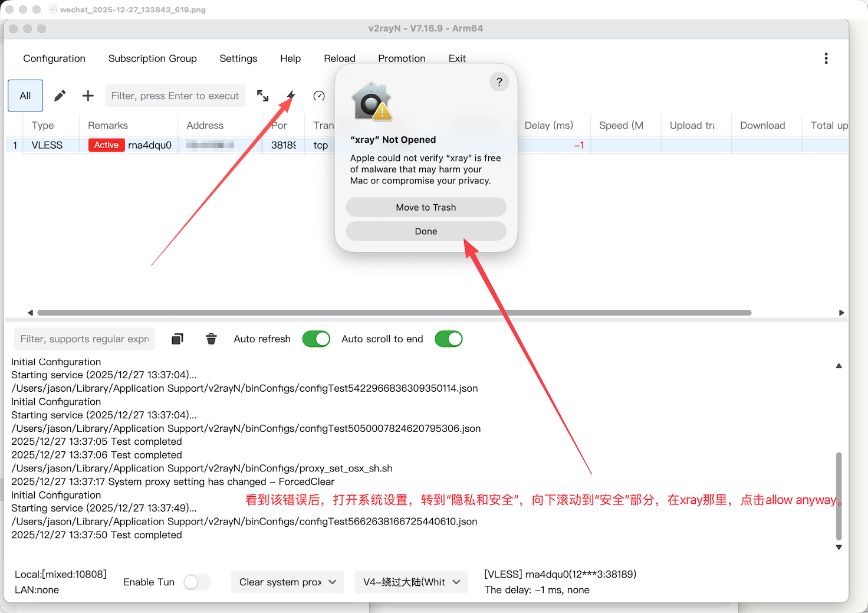Toggle the Auto scroll to end switch
This screenshot has width=868, height=613.
click(x=449, y=339)
